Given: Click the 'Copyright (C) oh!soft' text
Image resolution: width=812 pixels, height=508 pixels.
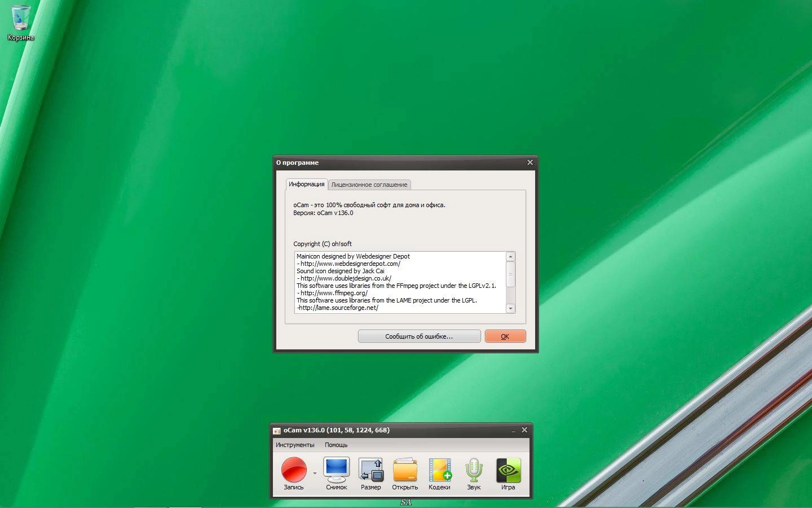Looking at the screenshot, I should 323,244.
